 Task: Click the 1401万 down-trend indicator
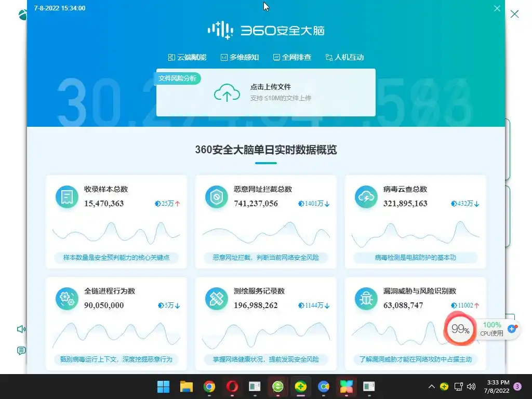tap(314, 204)
